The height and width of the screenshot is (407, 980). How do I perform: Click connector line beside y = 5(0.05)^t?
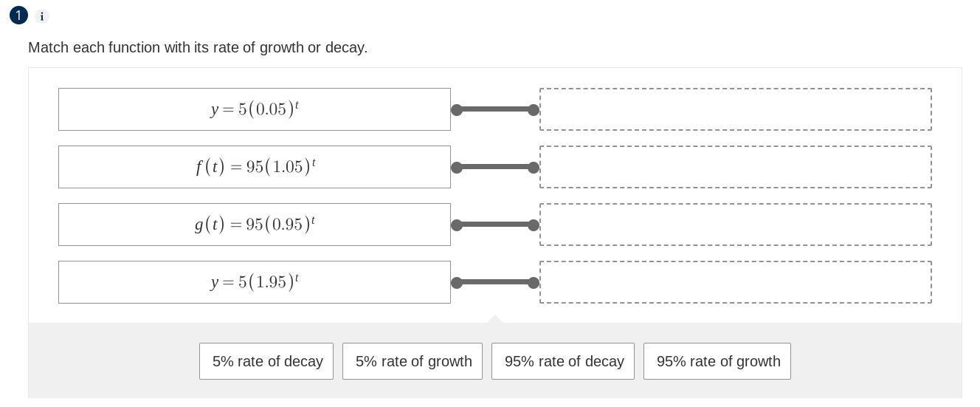pyautogui.click(x=495, y=109)
